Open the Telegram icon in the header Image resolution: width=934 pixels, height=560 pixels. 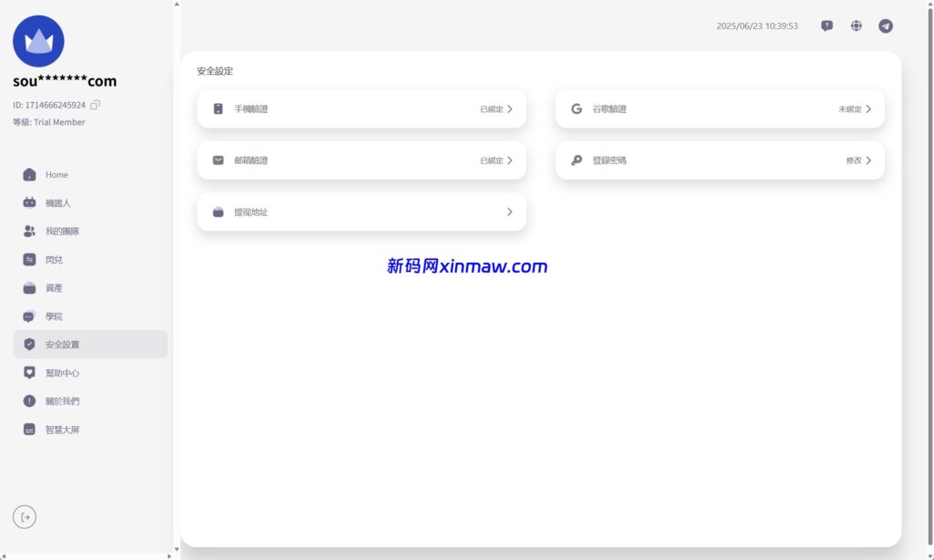pos(885,26)
